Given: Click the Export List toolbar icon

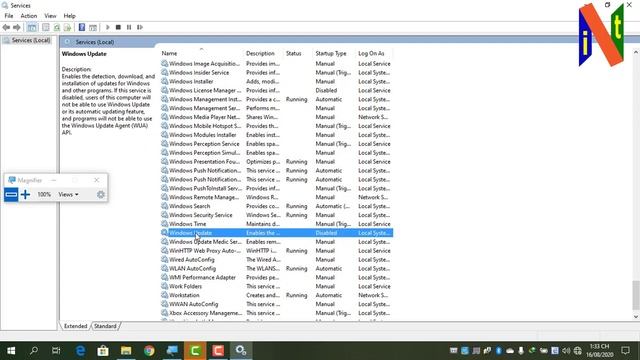Looking at the screenshot, I should click(67, 27).
